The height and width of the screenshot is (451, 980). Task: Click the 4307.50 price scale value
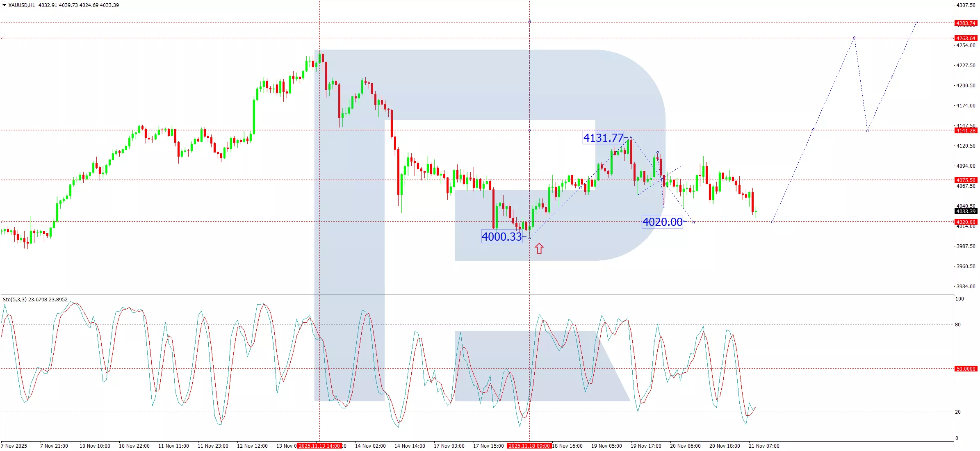[x=966, y=5]
